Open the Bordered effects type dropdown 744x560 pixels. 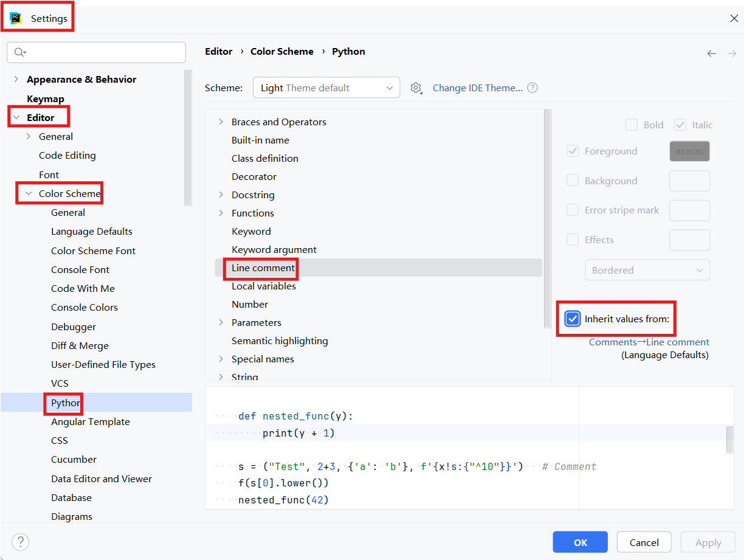tap(647, 270)
